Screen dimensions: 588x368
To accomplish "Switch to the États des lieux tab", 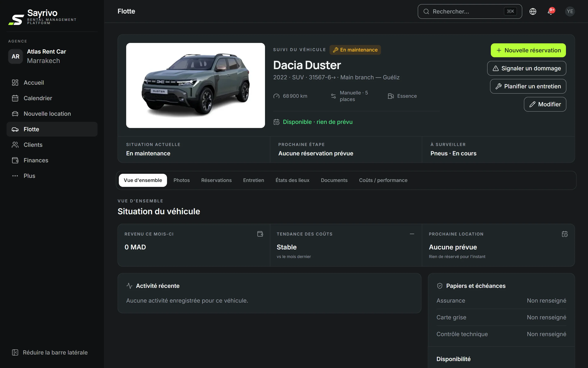I will [292, 180].
